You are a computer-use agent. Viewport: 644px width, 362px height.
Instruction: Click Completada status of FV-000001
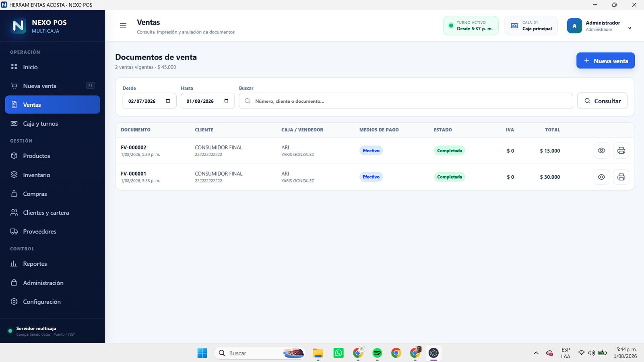coord(450,177)
